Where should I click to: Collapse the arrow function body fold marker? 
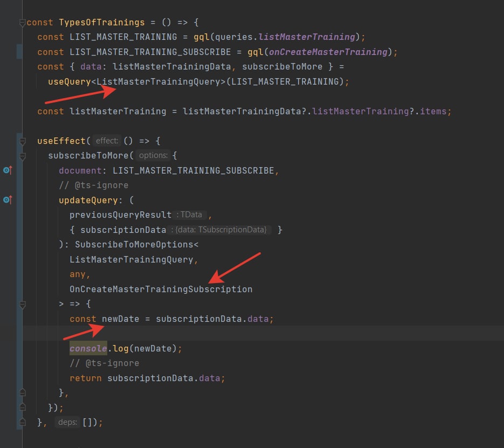click(22, 305)
